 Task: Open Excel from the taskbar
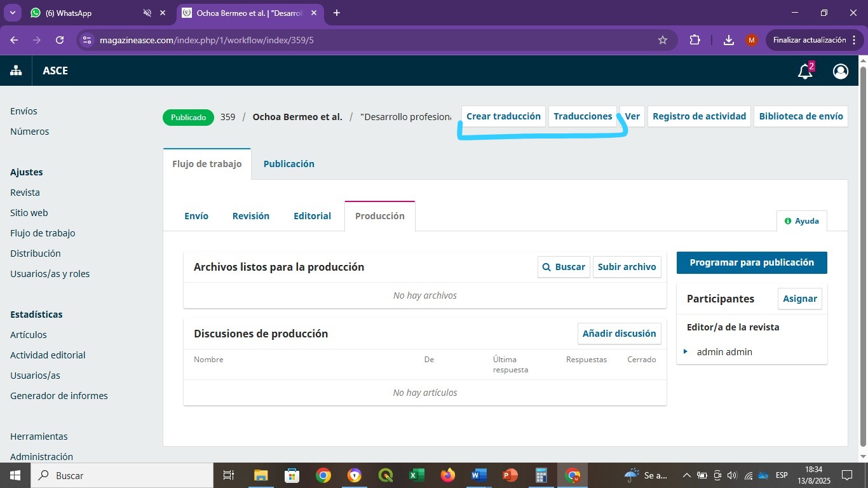click(416, 475)
